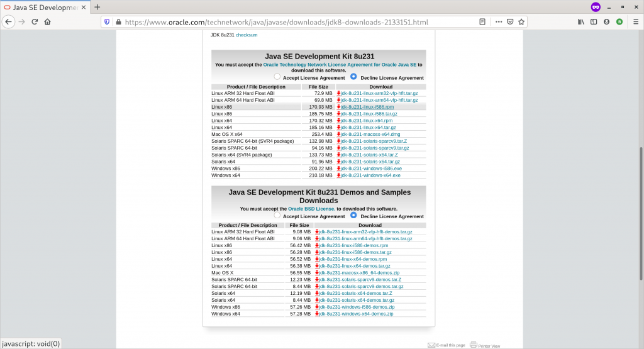
Task: Click the forward navigation arrow
Action: pyautogui.click(x=22, y=22)
